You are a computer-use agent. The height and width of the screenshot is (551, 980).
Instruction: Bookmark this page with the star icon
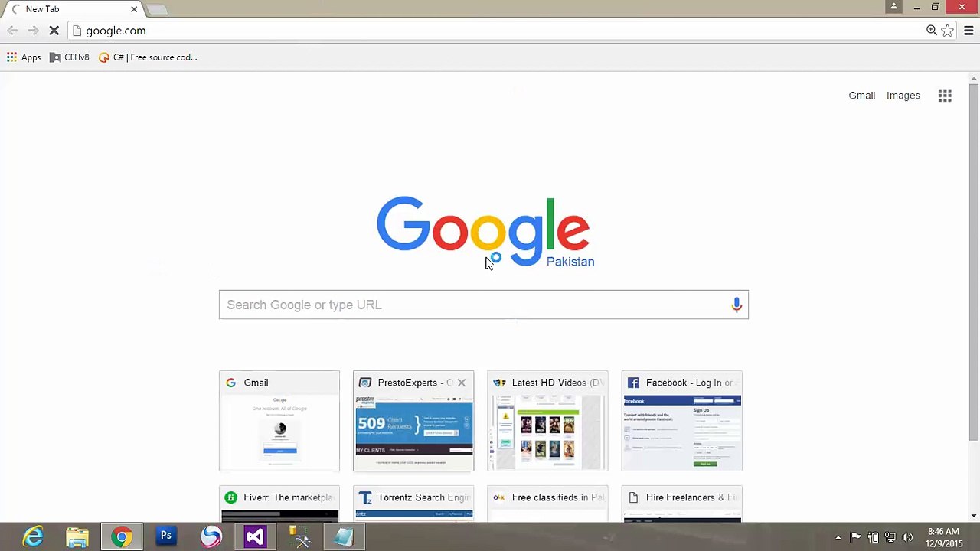pos(948,31)
